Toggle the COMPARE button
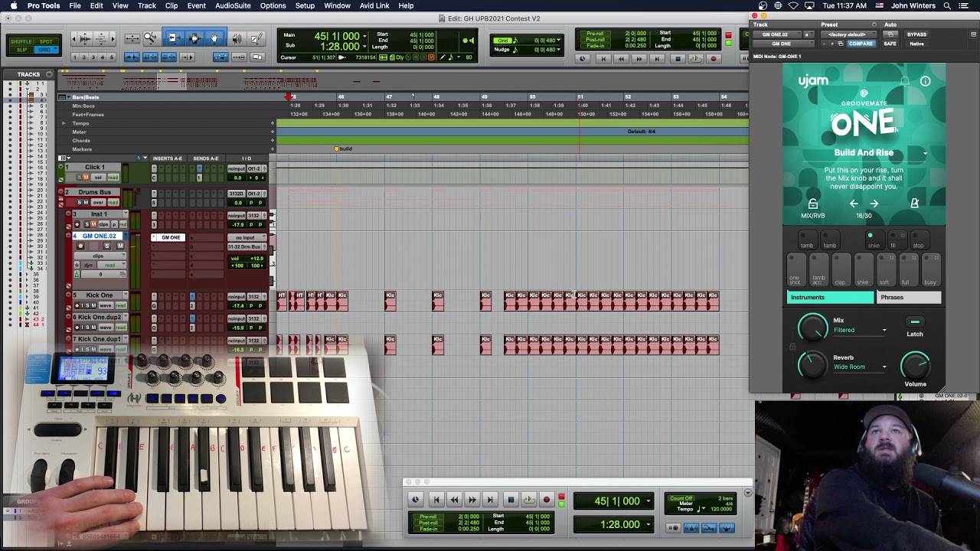The width and height of the screenshot is (980, 551). (x=861, y=44)
